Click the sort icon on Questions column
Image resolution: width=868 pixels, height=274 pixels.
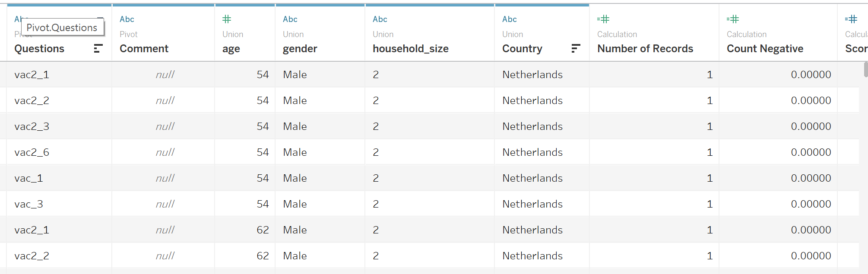pos(98,49)
